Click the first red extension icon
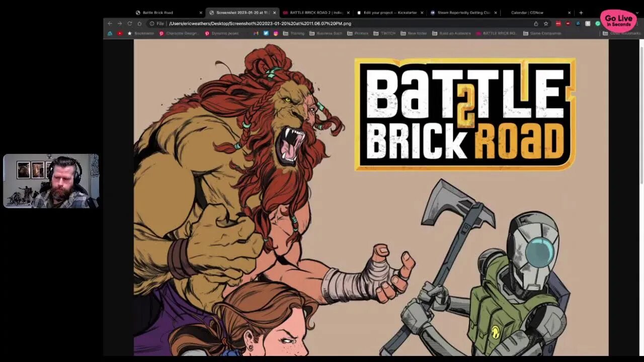 click(558, 24)
